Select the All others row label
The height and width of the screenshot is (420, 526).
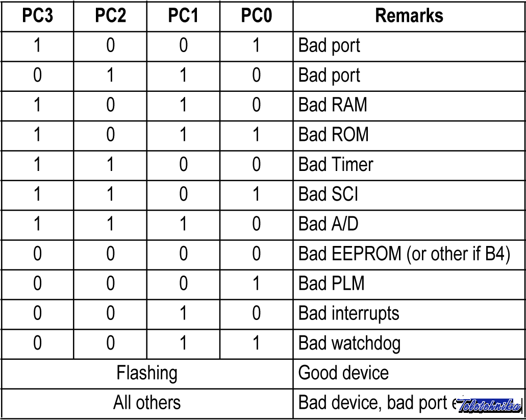(147, 403)
